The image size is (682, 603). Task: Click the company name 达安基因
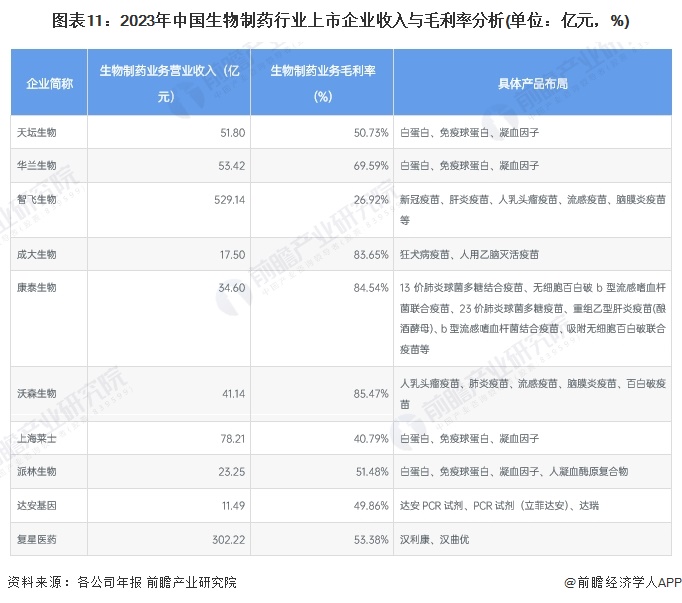tap(37, 506)
